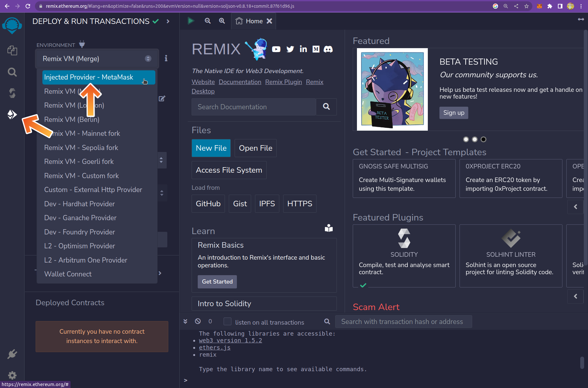588x388 pixels.
Task: Collapse the terminal with double chevron
Action: tap(185, 321)
